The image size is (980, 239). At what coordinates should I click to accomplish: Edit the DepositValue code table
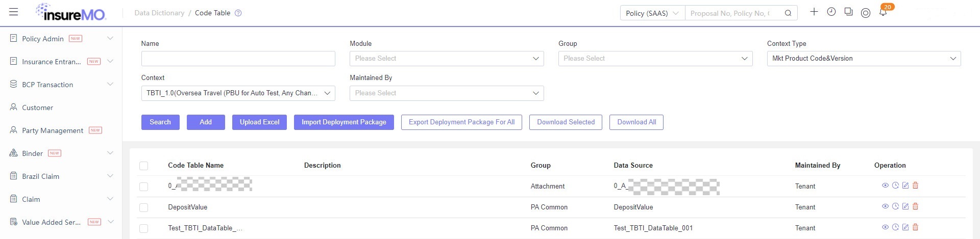905,206
